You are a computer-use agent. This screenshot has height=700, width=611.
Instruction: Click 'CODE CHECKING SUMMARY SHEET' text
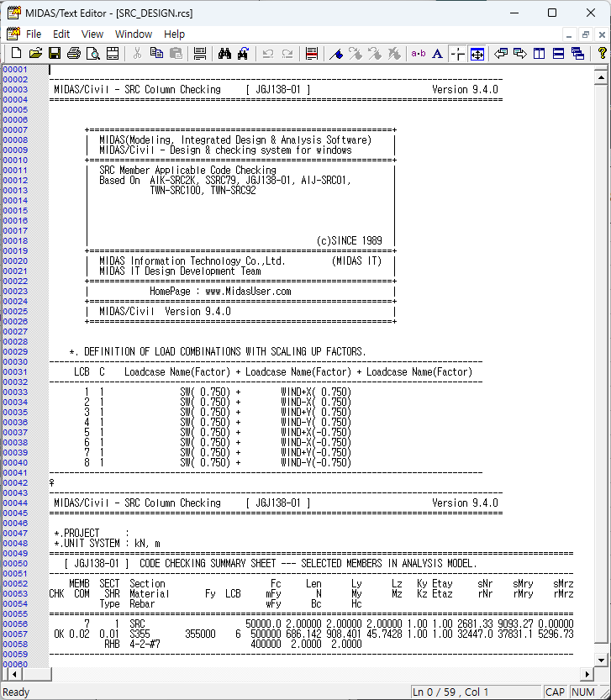[x=208, y=563]
